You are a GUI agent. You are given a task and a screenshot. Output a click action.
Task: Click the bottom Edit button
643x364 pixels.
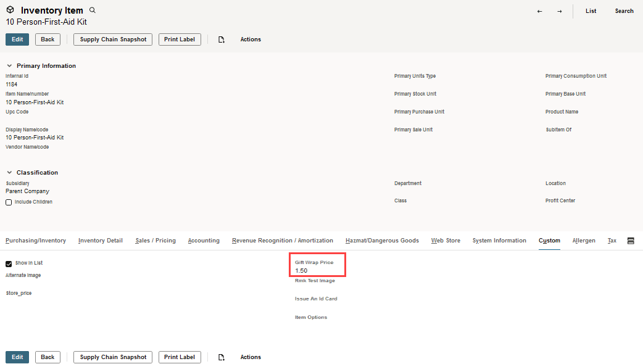click(17, 357)
